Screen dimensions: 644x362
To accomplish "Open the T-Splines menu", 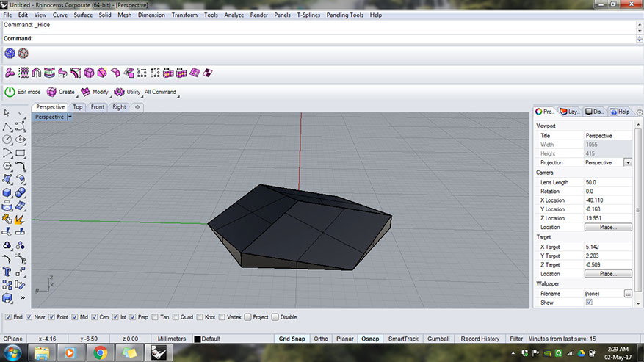I will click(x=310, y=15).
